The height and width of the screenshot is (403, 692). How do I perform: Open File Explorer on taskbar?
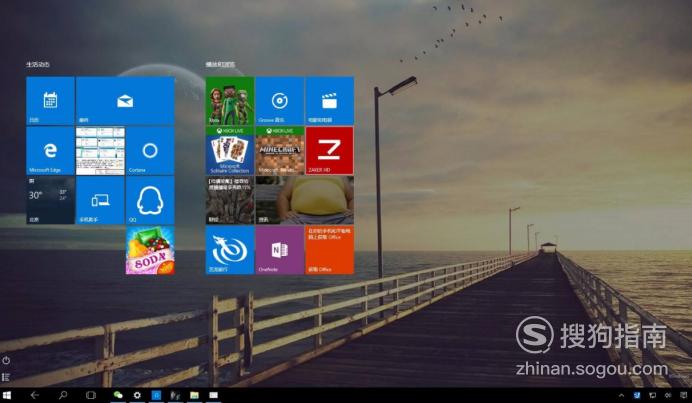(194, 395)
